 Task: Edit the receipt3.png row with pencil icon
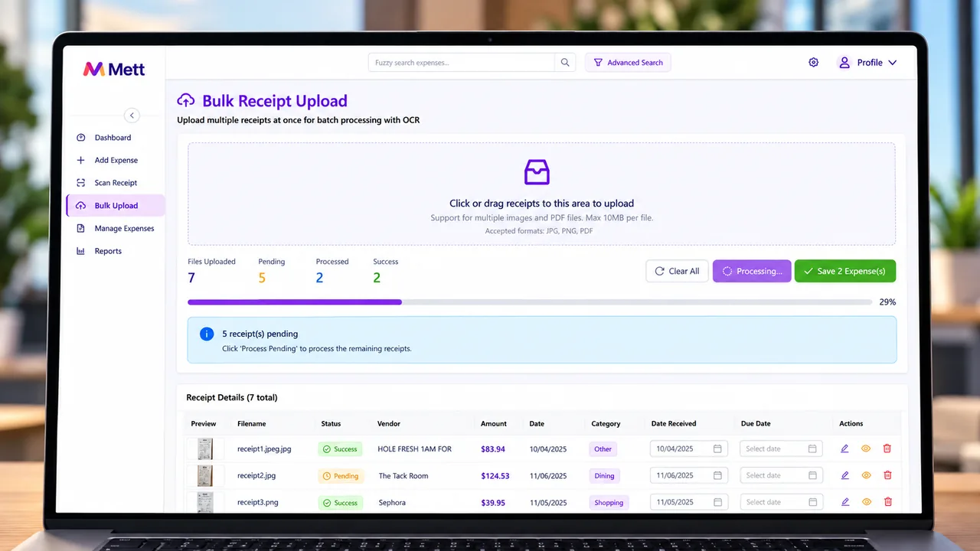click(x=844, y=502)
